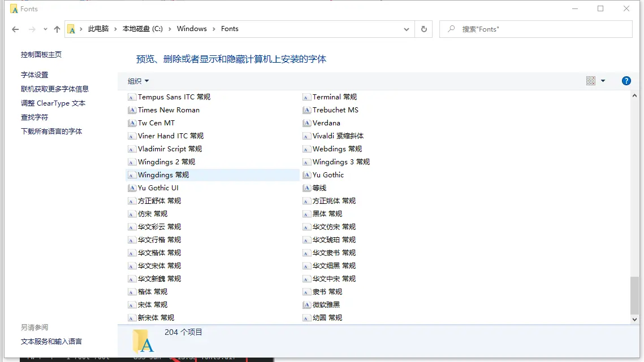
Task: Click the view layout icon in toolbar
Action: (591, 81)
